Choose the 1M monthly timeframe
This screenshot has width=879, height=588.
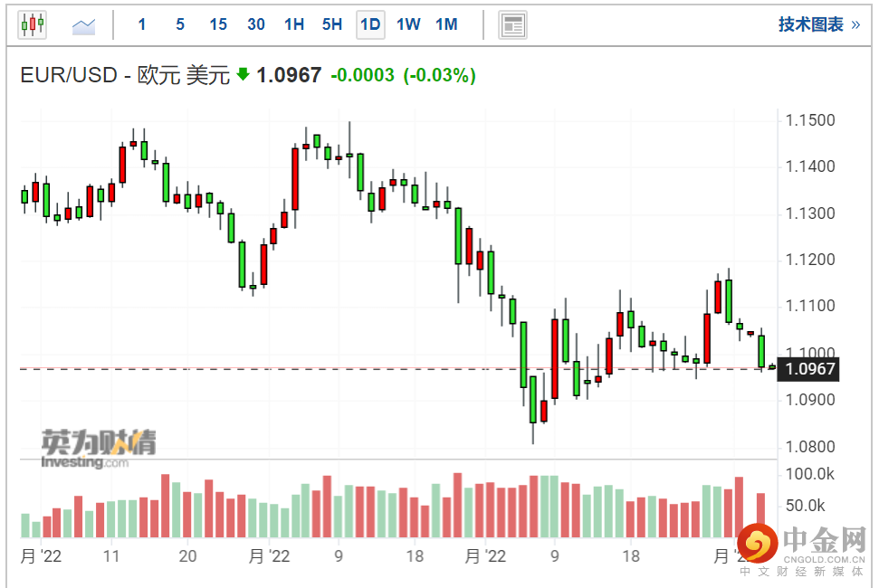[446, 24]
